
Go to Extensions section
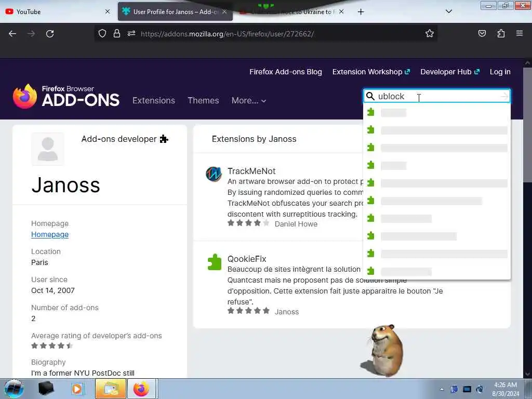click(154, 100)
